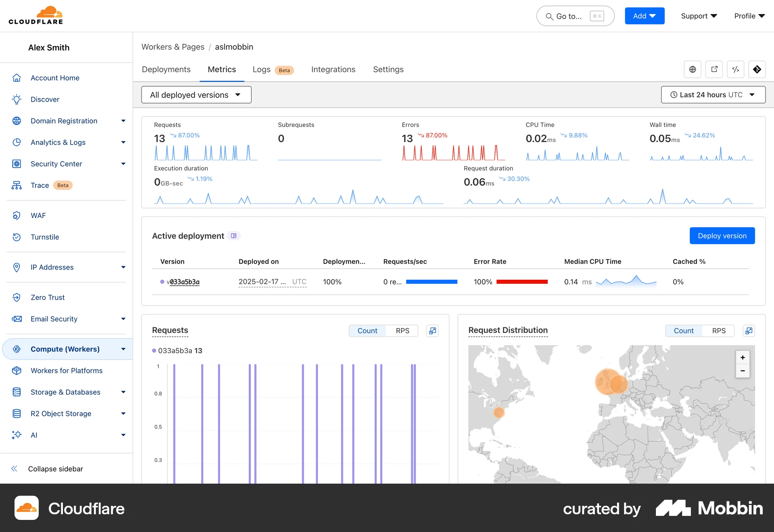Open the Last 24 hours time range dropdown
This screenshot has height=532, width=774.
tap(713, 95)
